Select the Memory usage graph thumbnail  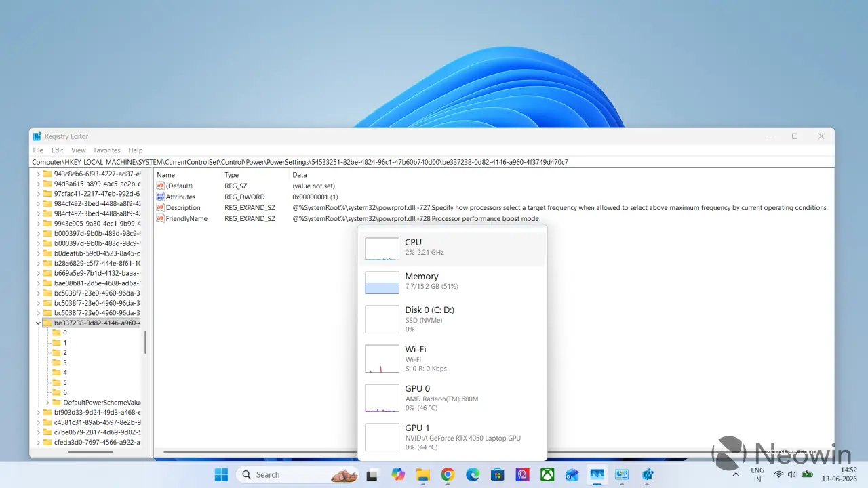click(x=382, y=283)
